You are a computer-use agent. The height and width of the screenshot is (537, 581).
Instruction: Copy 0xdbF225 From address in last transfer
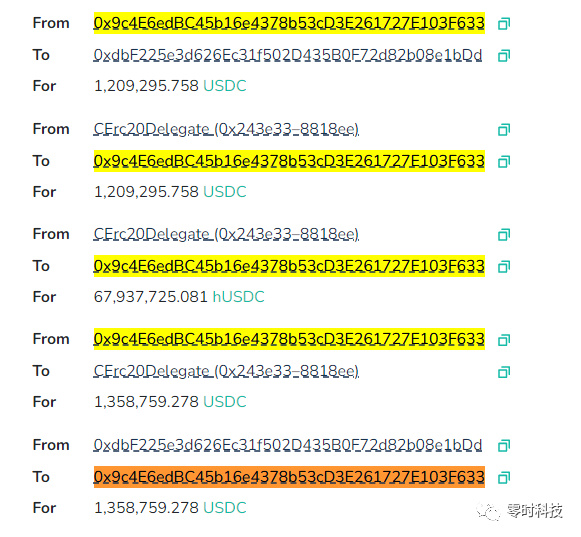(x=504, y=445)
